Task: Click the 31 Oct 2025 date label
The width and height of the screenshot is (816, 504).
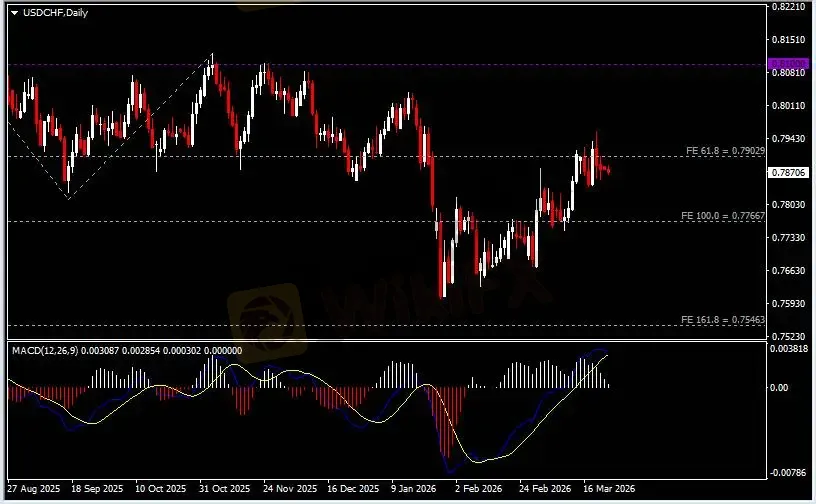Action: tap(224, 491)
